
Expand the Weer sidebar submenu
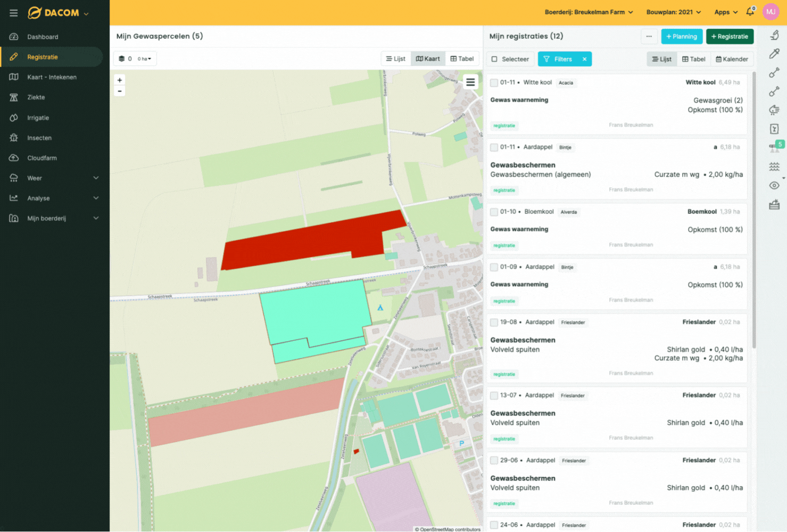[x=96, y=178]
